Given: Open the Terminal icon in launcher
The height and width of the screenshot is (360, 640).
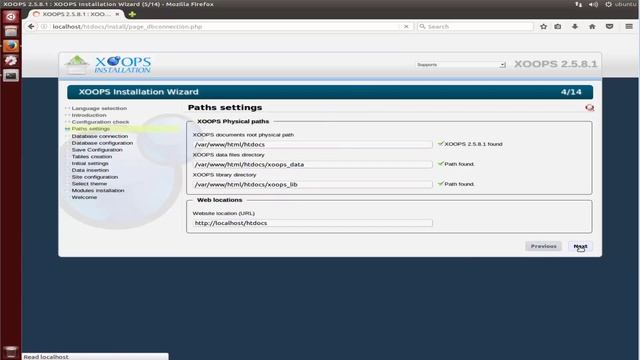Looking at the screenshot, I should [x=11, y=75].
